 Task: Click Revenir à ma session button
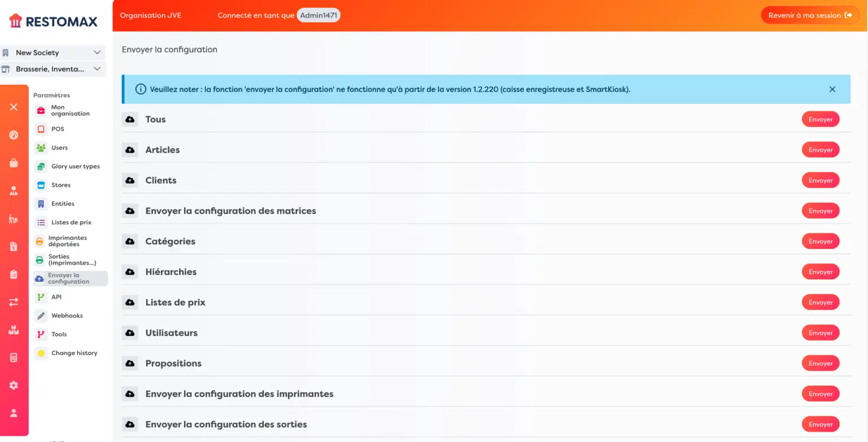(x=810, y=15)
